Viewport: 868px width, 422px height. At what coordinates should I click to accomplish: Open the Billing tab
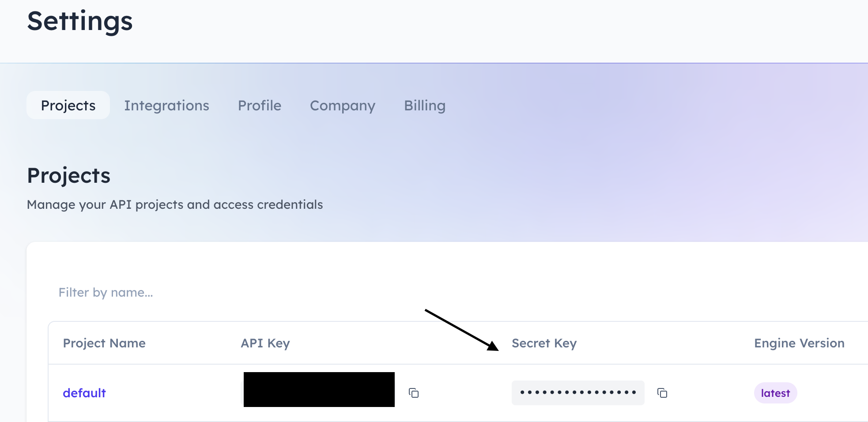[x=424, y=105]
